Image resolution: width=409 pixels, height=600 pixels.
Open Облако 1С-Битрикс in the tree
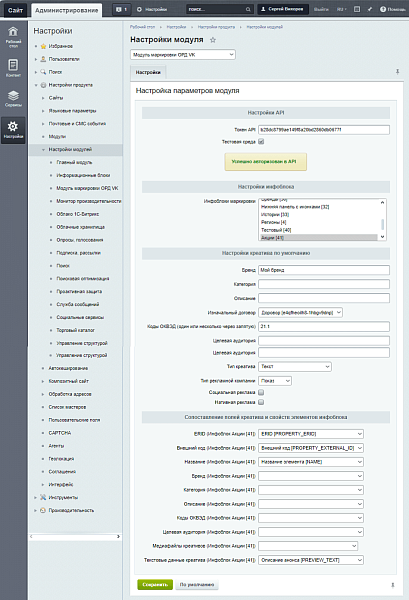pyautogui.click(x=78, y=214)
